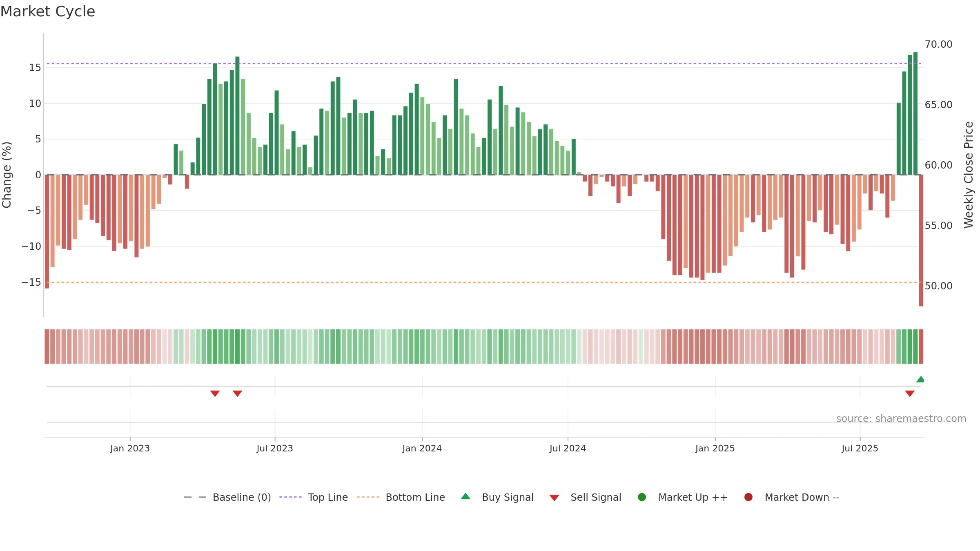Toggle the Bottom Line legend entry
980x551 pixels.
coord(401,497)
